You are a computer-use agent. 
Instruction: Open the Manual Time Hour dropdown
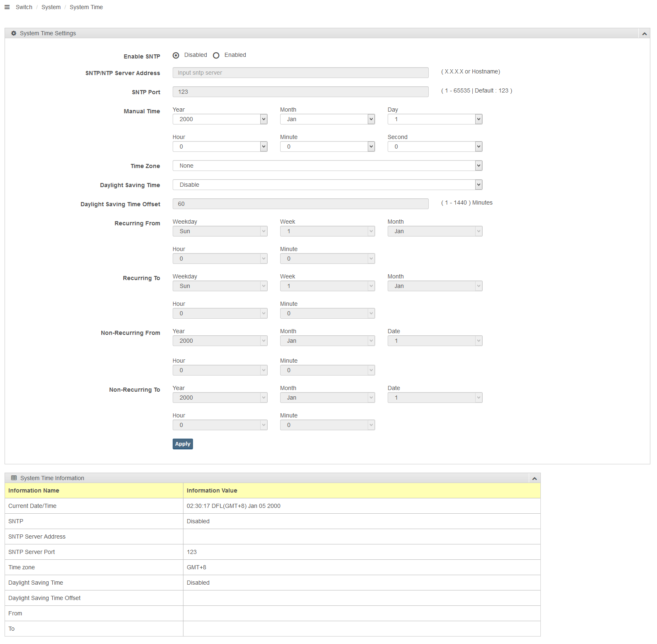pyautogui.click(x=220, y=146)
